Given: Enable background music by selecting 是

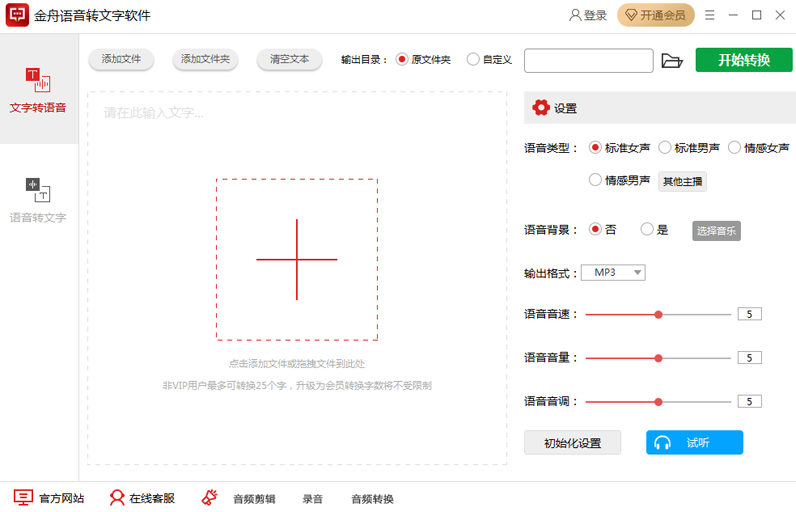Looking at the screenshot, I should (647, 229).
